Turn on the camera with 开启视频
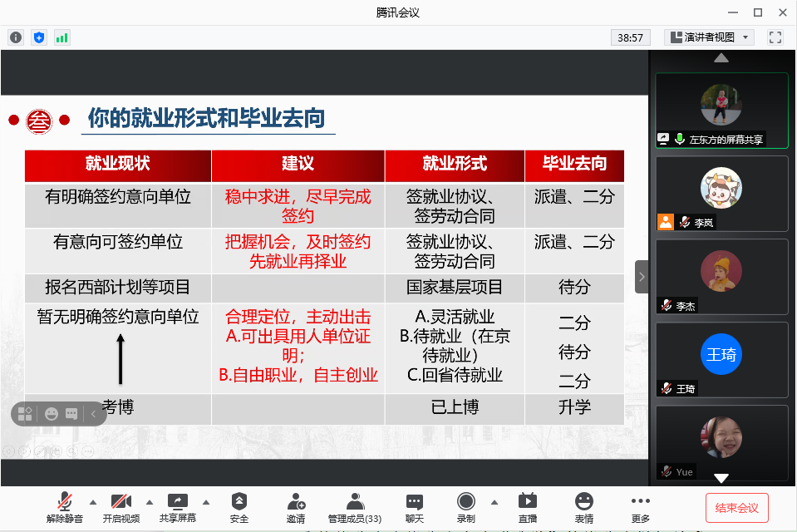The width and height of the screenshot is (797, 532). 121,507
